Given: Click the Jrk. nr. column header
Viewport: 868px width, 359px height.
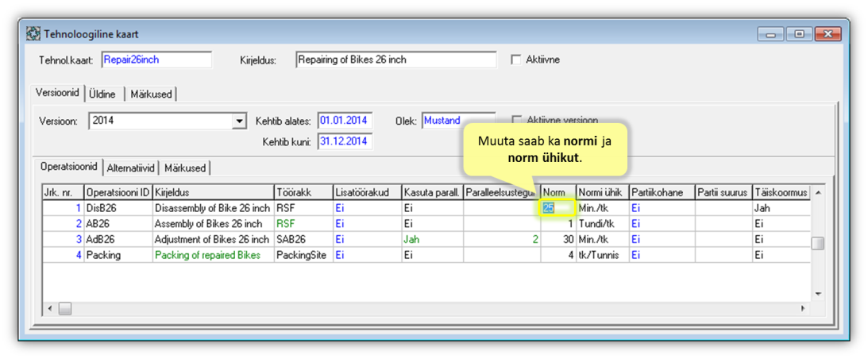Looking at the screenshot, I should (x=63, y=192).
